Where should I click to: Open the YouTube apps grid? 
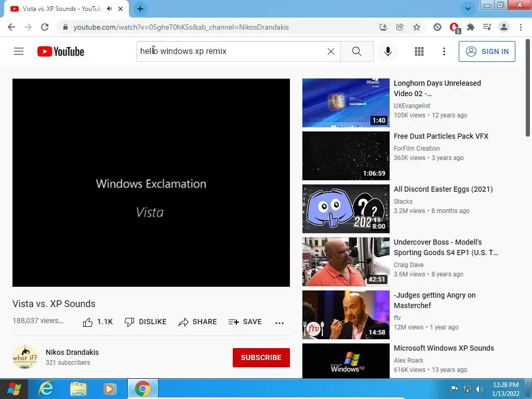point(419,51)
